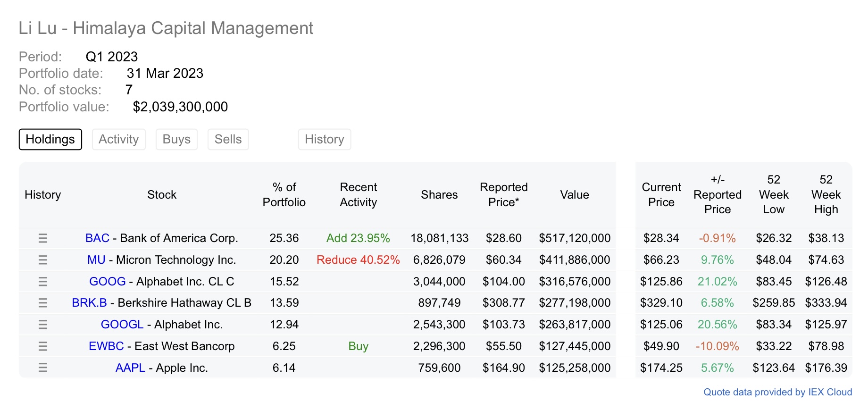Click the portfolio date 31 Mar 2023

tap(165, 73)
